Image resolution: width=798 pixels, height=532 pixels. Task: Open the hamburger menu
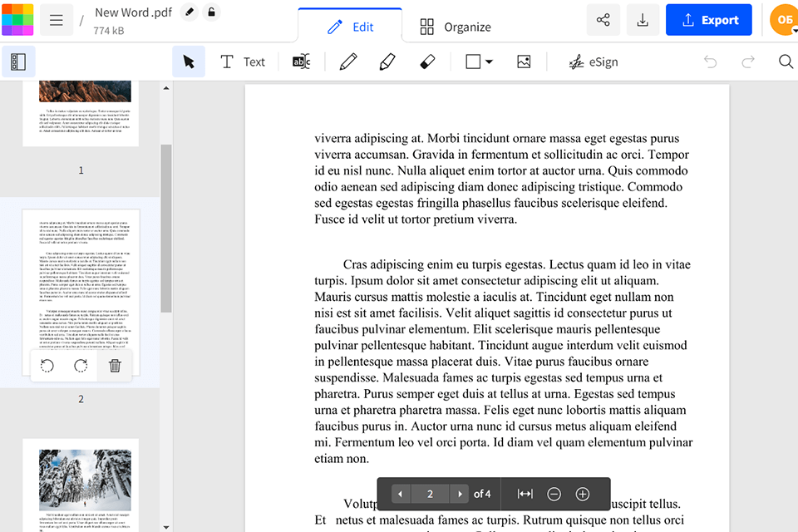(56, 20)
